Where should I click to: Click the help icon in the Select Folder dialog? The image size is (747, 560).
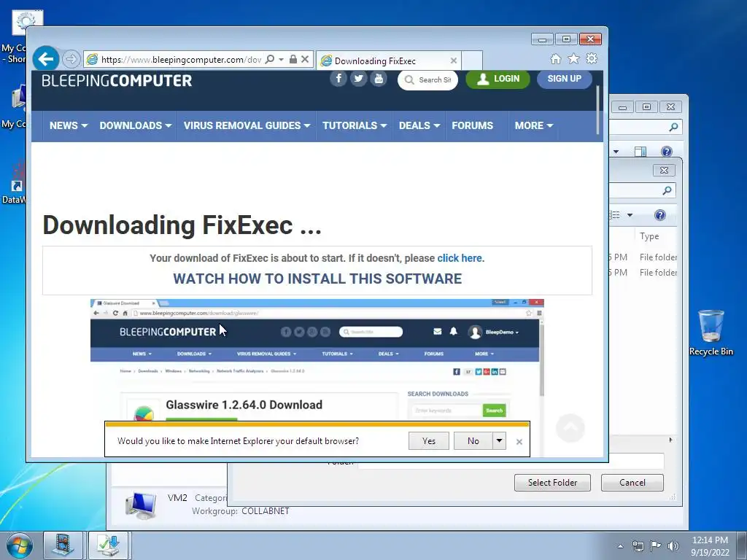(659, 215)
